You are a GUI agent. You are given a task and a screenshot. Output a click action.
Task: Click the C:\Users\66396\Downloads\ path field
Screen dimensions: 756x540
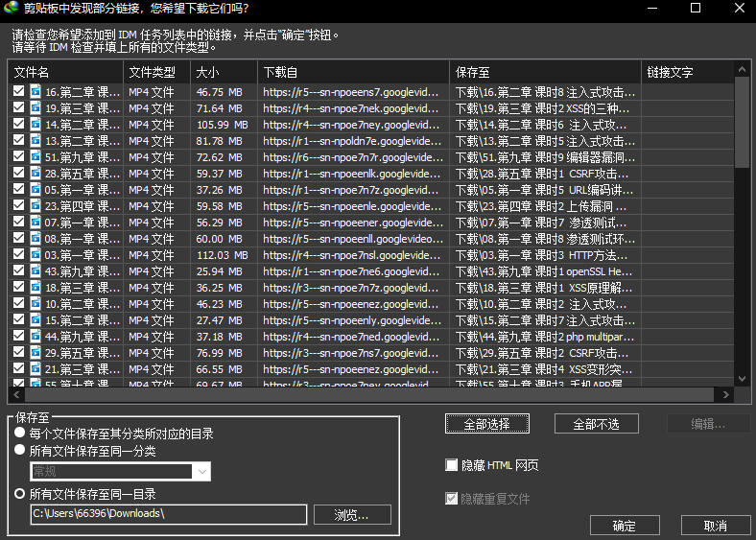168,514
